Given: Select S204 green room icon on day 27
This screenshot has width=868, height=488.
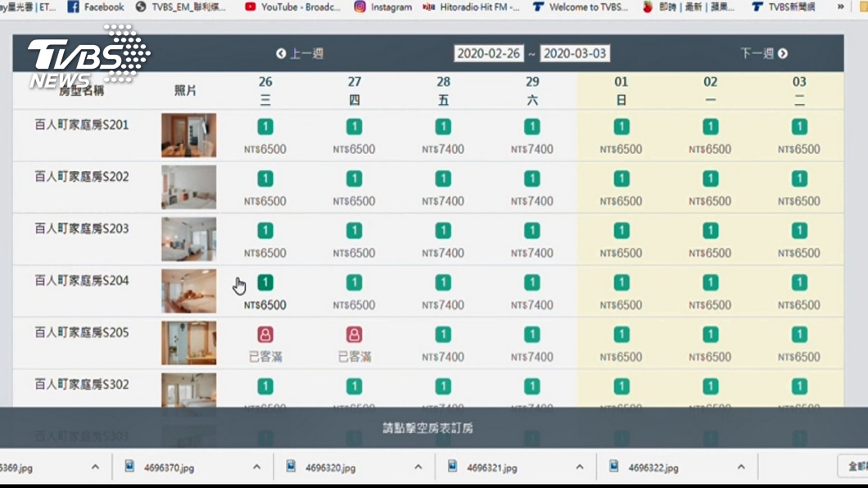Looking at the screenshot, I should pos(354,282).
